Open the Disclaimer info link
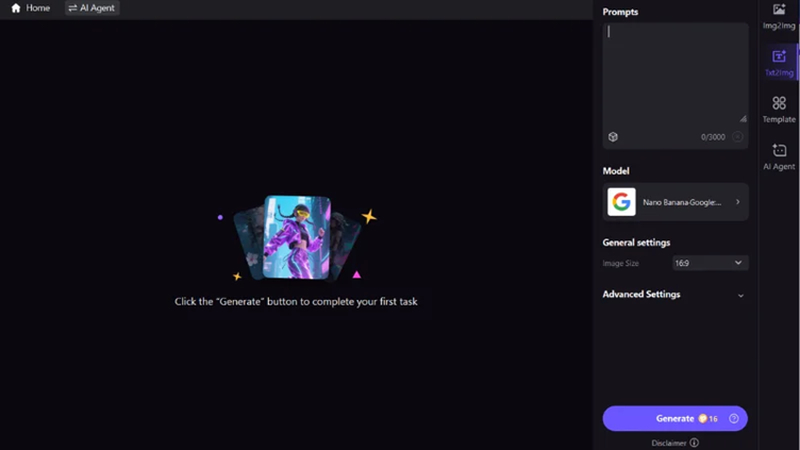Viewport: 800px width, 450px height. (675, 443)
